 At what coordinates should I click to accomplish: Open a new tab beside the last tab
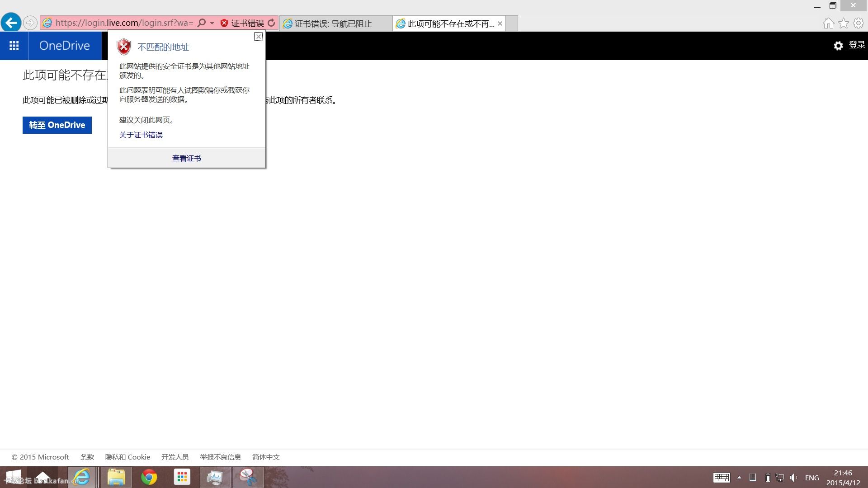pos(512,23)
